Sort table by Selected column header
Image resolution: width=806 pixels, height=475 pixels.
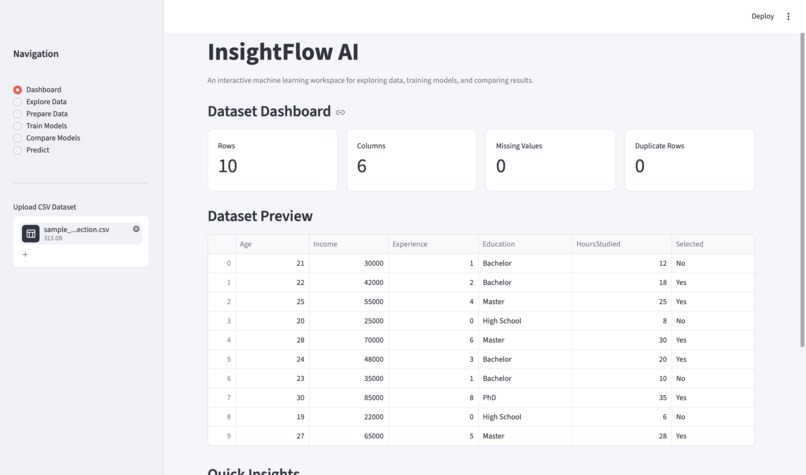click(713, 244)
